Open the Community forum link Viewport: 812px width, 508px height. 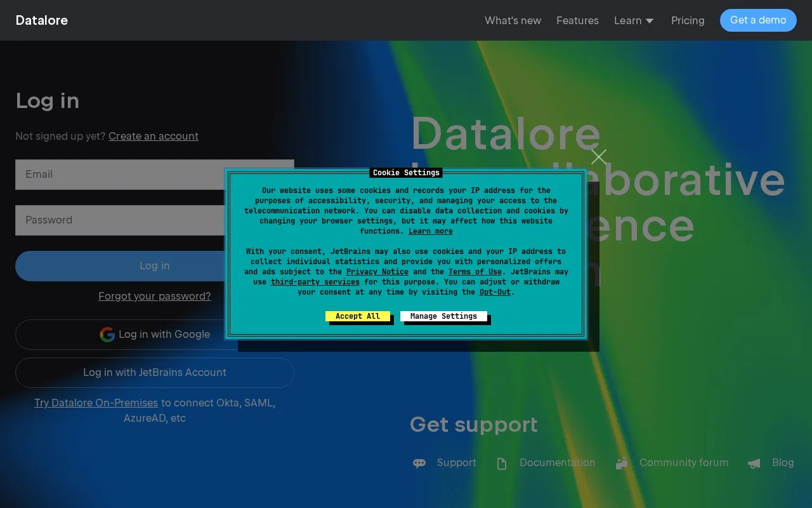pyautogui.click(x=684, y=462)
